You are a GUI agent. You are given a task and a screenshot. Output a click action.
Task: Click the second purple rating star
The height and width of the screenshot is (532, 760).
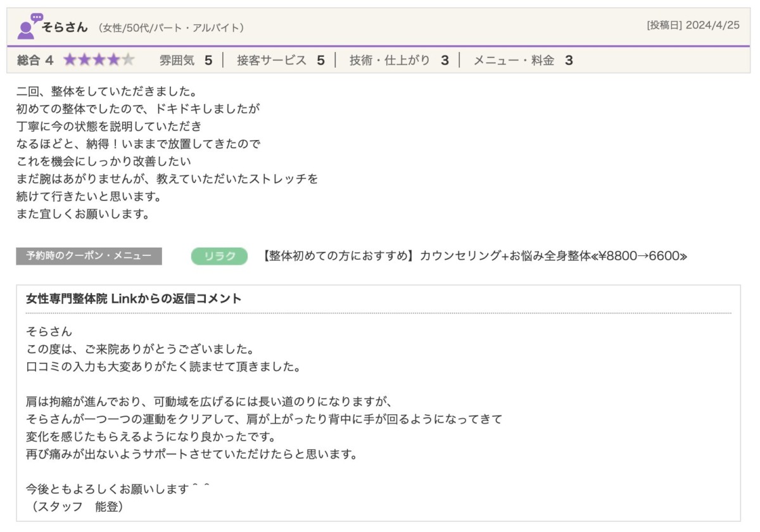pos(84,60)
